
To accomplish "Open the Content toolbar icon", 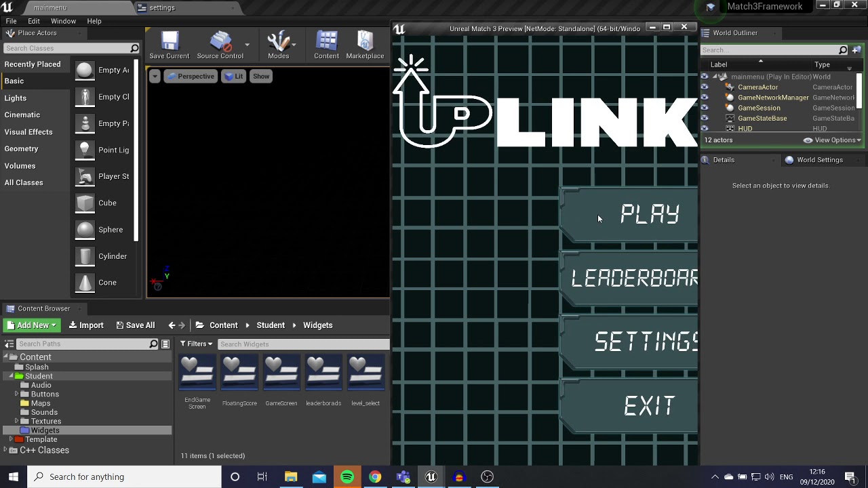I will pyautogui.click(x=326, y=45).
